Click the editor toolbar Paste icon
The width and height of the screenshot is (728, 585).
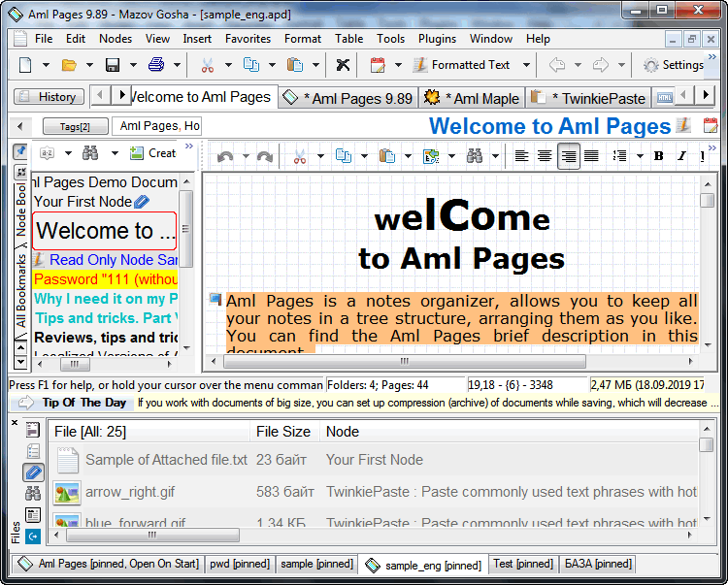(386, 156)
